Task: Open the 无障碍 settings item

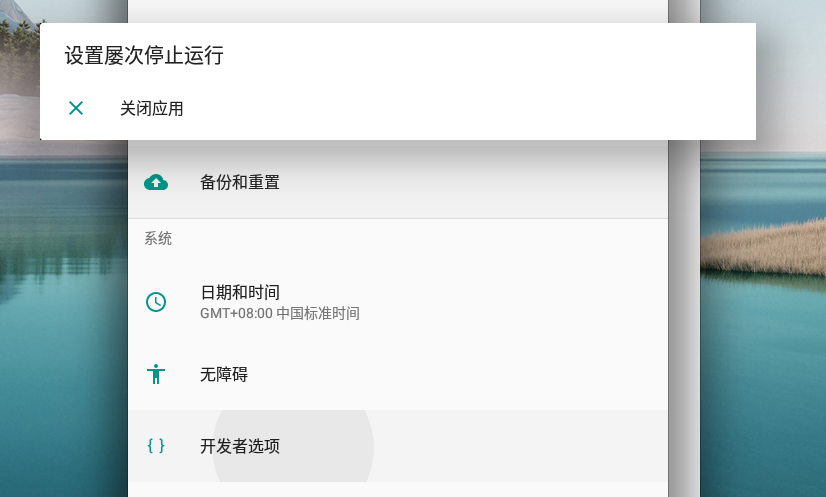Action: 224,374
